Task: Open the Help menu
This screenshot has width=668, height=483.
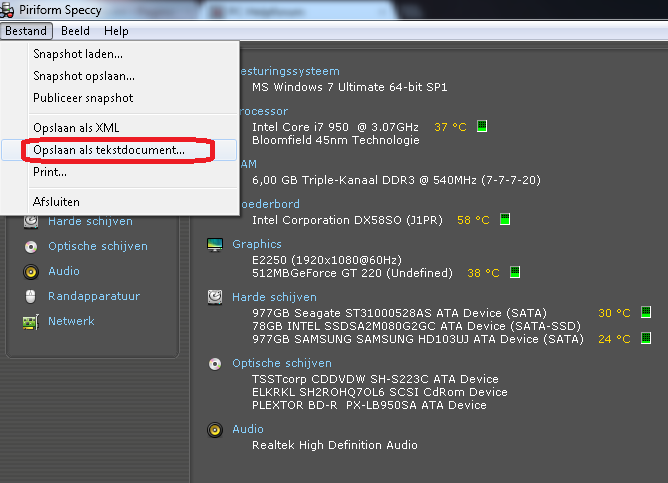Action: point(116,31)
